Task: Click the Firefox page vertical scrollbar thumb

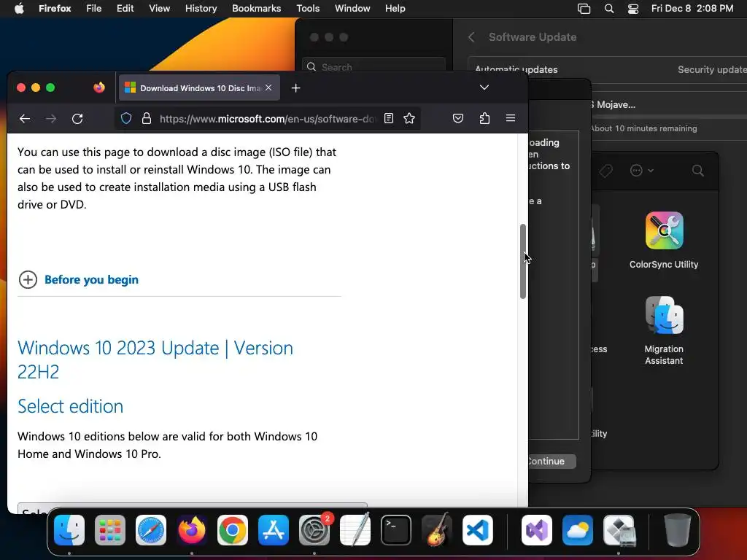Action: click(x=522, y=262)
